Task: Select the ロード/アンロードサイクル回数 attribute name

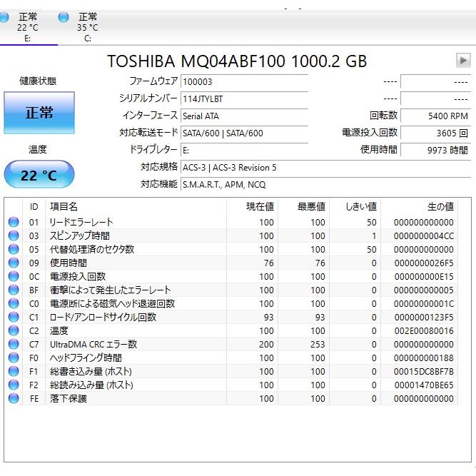Action: (x=103, y=318)
